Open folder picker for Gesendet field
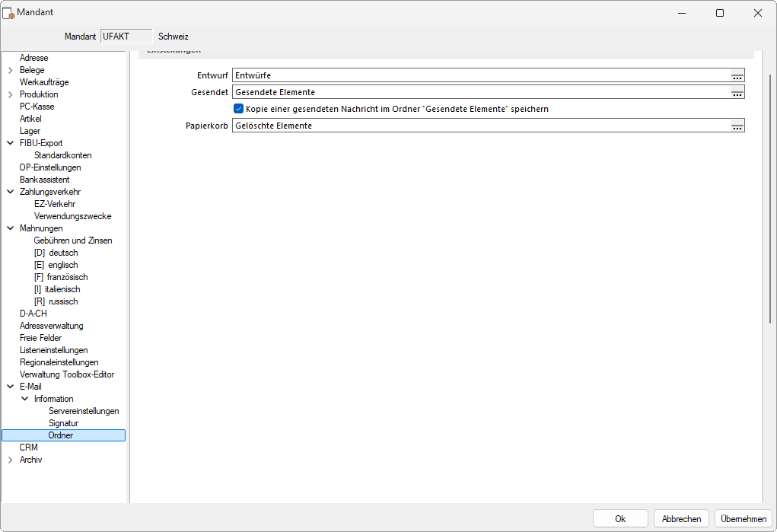777x532 pixels. pyautogui.click(x=737, y=92)
